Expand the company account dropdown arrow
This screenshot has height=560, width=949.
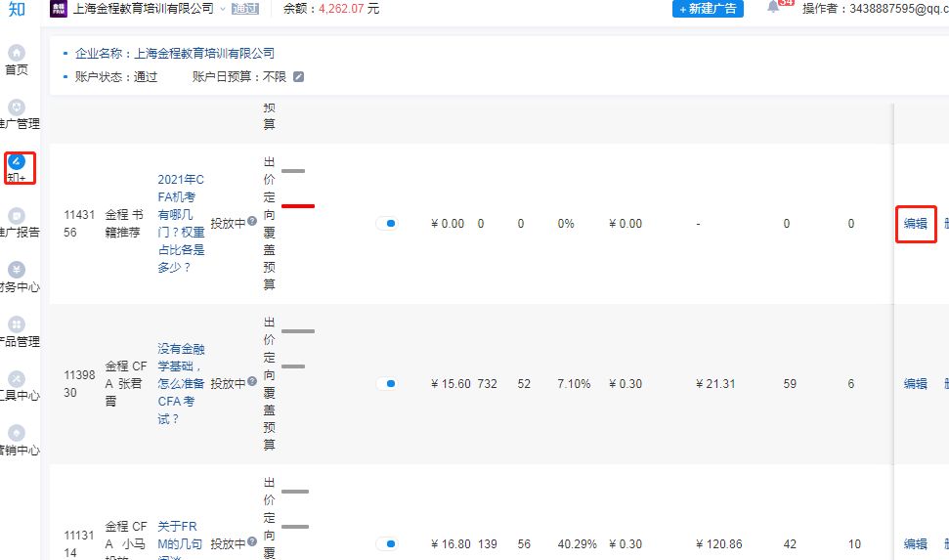[223, 9]
